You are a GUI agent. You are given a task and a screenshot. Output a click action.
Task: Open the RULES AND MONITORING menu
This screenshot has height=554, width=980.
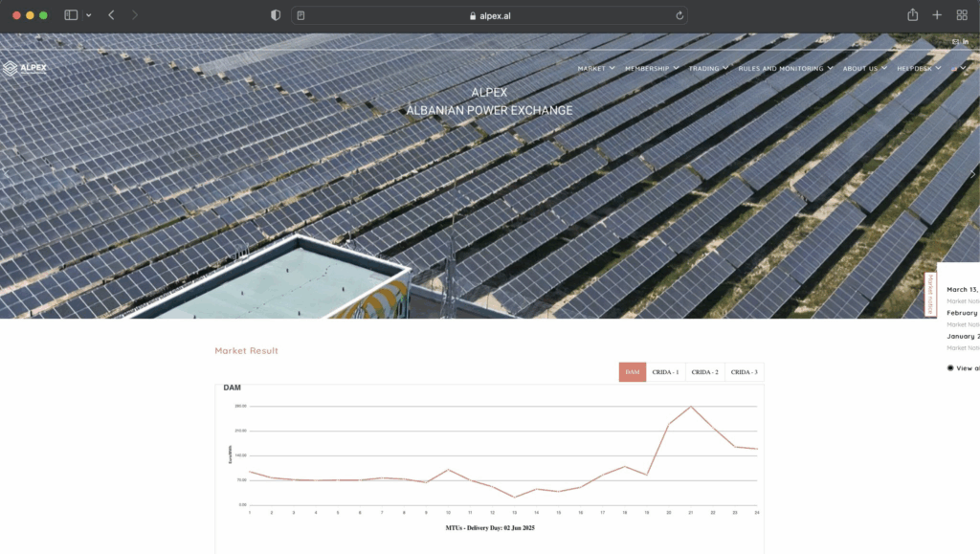(781, 69)
